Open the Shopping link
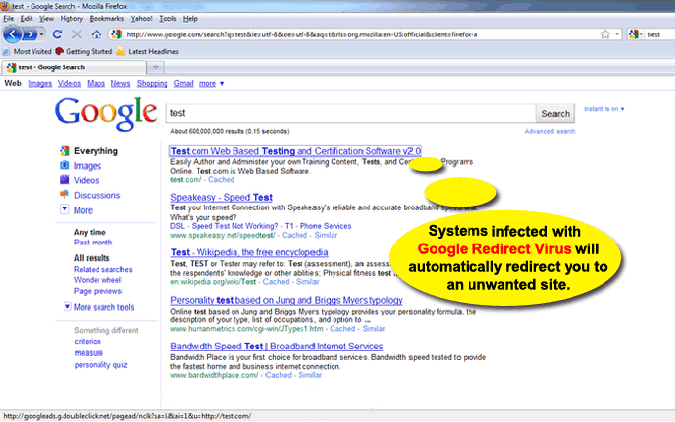Viewport: 675px width, 422px height. pos(152,84)
